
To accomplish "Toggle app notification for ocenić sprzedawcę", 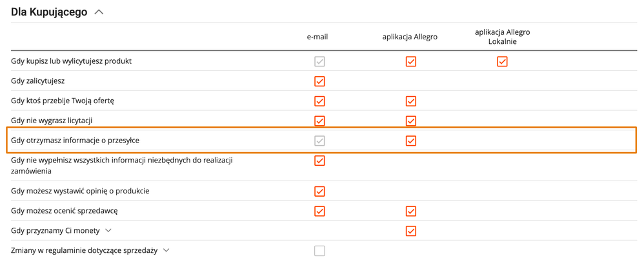I will (410, 211).
